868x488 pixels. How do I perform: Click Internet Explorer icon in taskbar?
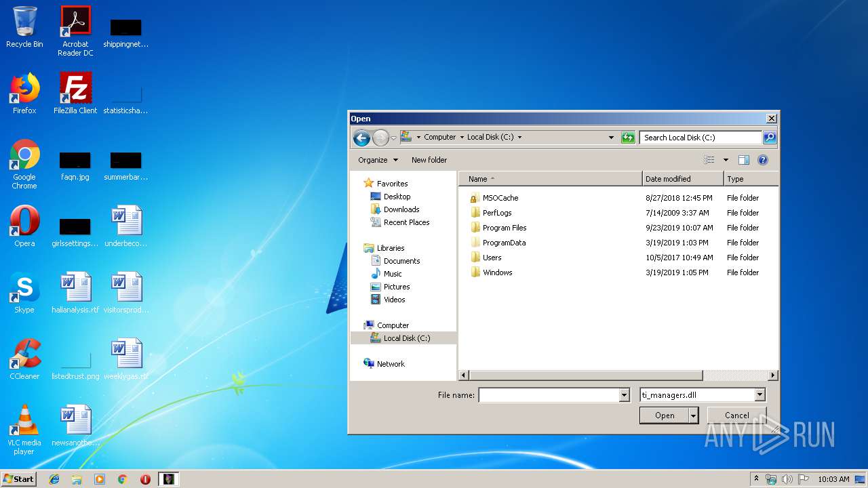54,479
